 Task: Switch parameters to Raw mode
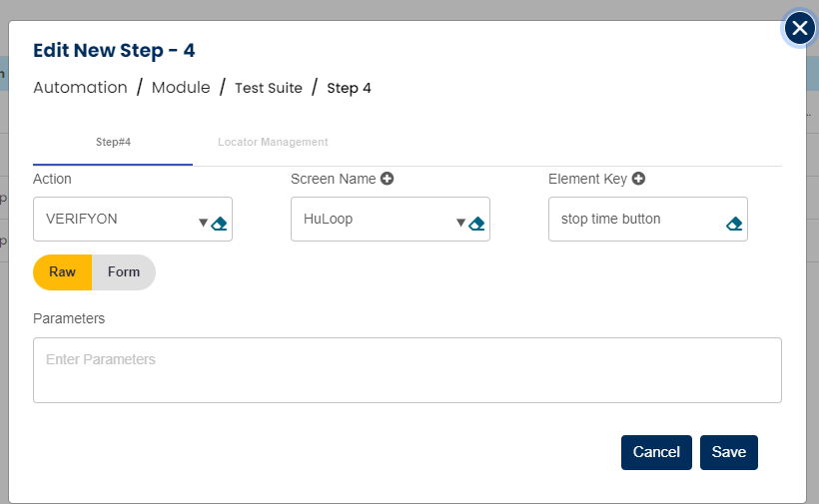[62, 272]
